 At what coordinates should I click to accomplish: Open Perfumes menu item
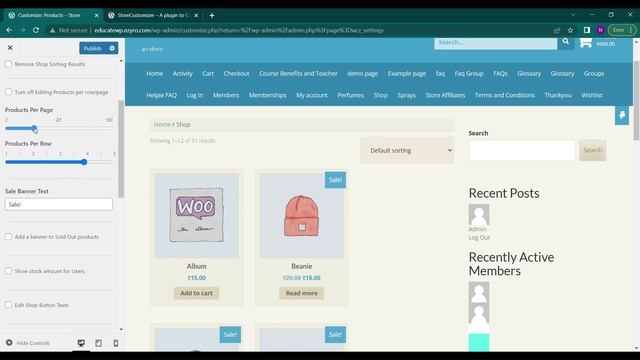coord(351,95)
